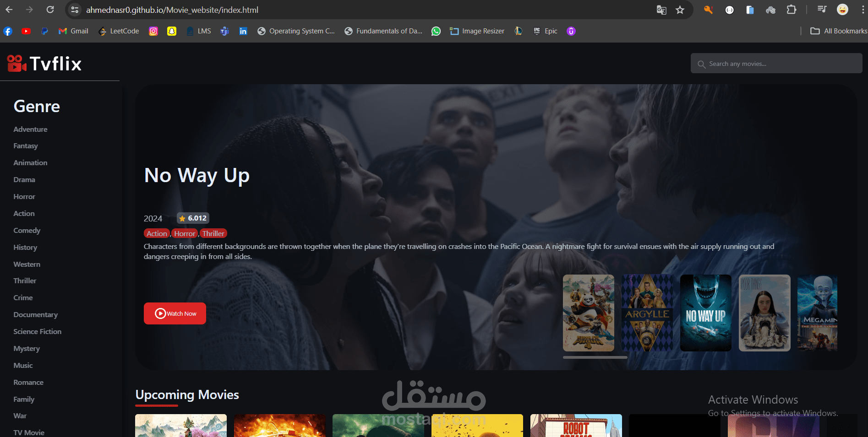
Task: Open the extensions puzzle icon
Action: point(792,10)
